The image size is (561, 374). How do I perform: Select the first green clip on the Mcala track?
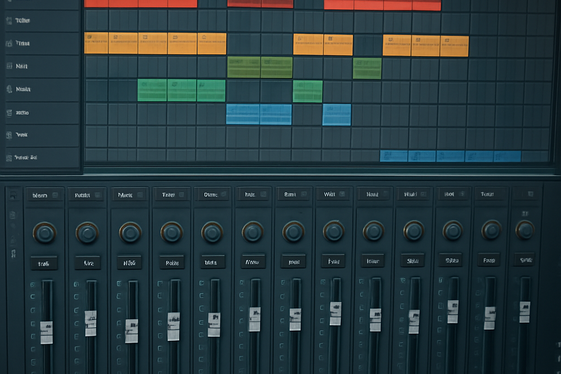pyautogui.click(x=152, y=91)
